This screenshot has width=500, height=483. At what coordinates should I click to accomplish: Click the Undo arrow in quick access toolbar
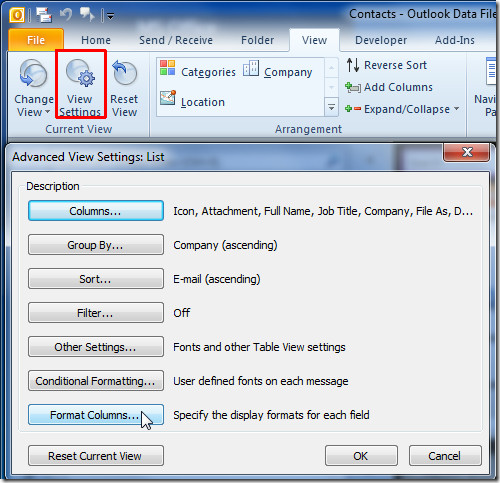pyautogui.click(x=66, y=14)
